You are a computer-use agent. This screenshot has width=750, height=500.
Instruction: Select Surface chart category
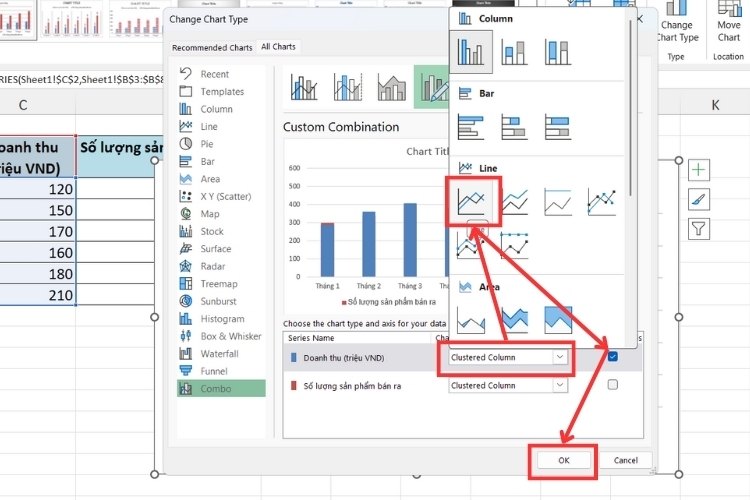(221, 249)
